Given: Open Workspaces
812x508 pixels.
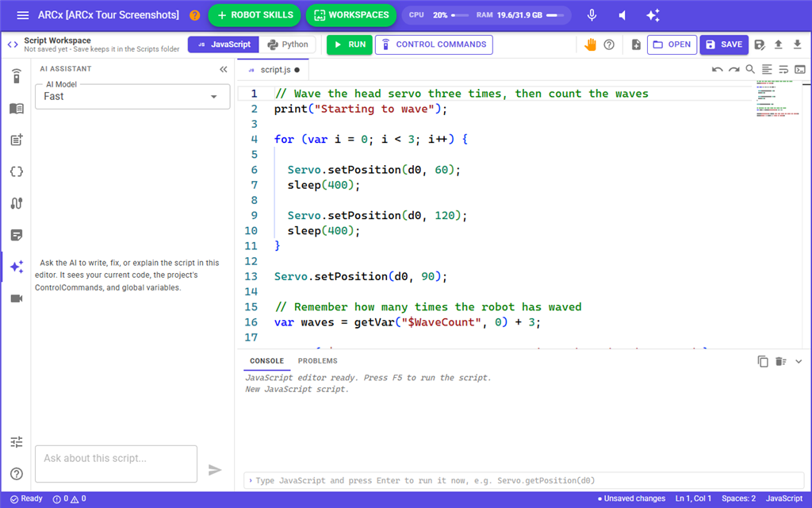Looking at the screenshot, I should click(x=351, y=15).
